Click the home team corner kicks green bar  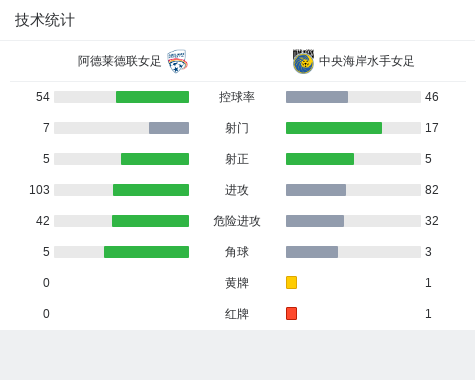coord(146,252)
